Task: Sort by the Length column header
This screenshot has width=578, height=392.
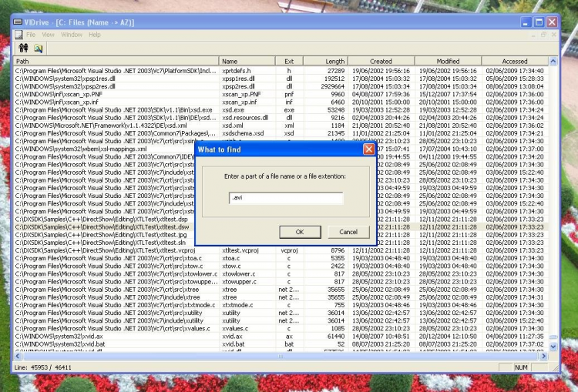Action: [325, 61]
